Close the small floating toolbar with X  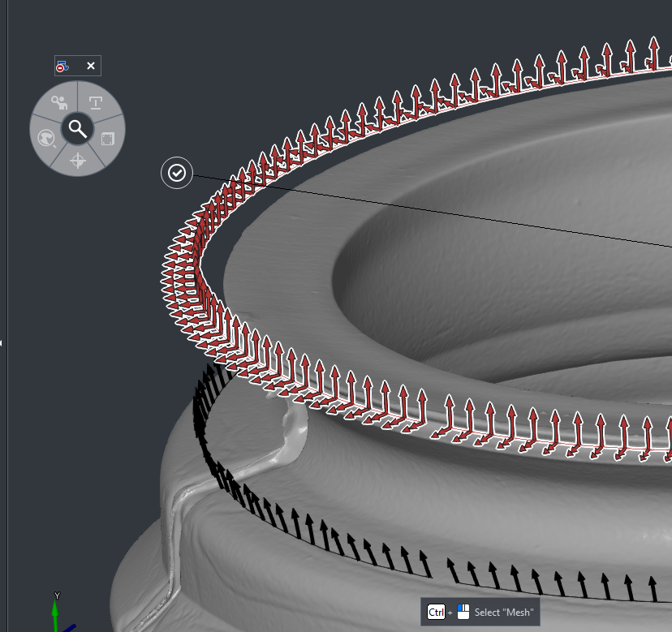(x=91, y=66)
